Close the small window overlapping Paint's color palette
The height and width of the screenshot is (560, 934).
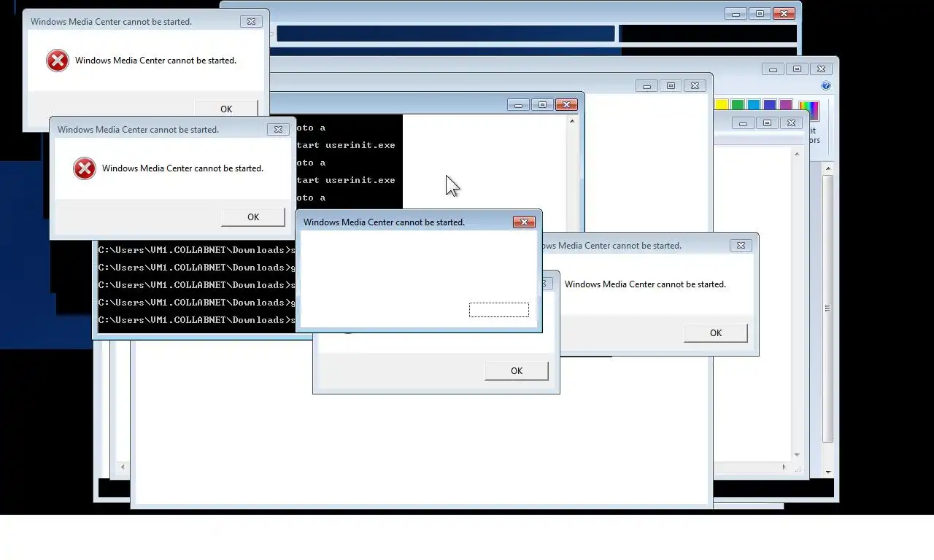tap(791, 122)
